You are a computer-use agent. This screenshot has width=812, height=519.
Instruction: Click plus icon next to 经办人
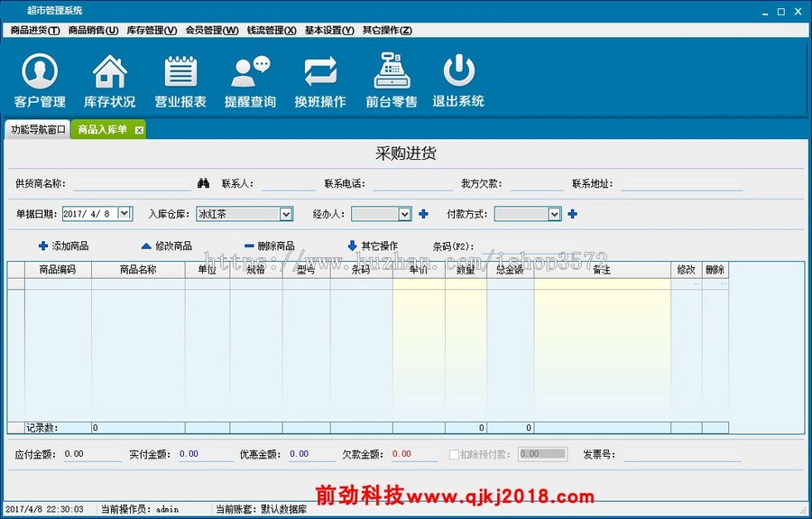pyautogui.click(x=424, y=213)
